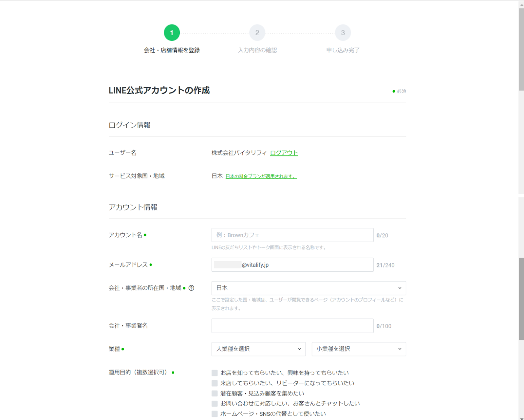This screenshot has height=420, width=524.
Task: Click the scrollbar down arrow
Action: tap(521, 418)
